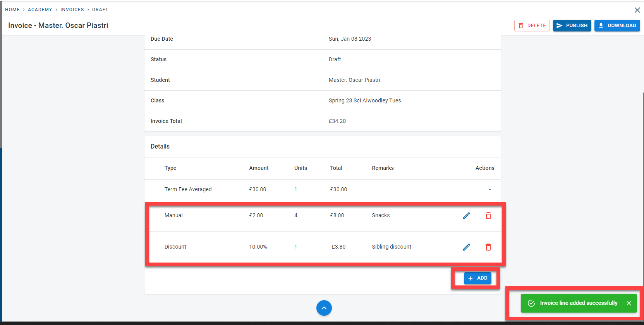The width and height of the screenshot is (644, 325).
Task: Open the Draft breadcrumb
Action: 100,10
